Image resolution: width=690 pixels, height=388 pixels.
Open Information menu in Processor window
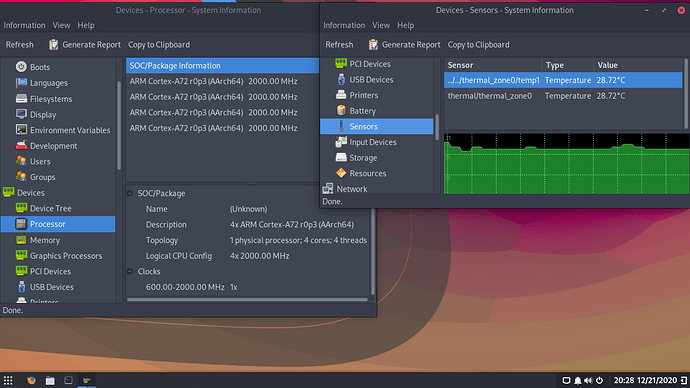coord(24,25)
